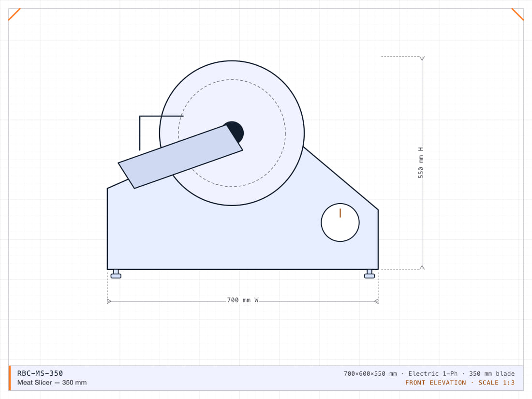Viewport: 532px width, 399px height.
Task: Click the 550 mm H dimension label
Action: (421, 163)
